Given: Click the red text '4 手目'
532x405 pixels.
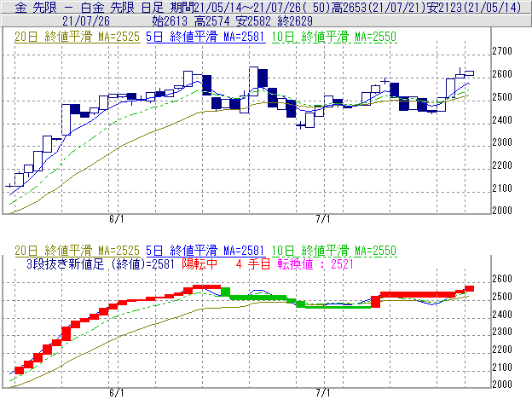Looking at the screenshot, I should coord(253,264).
